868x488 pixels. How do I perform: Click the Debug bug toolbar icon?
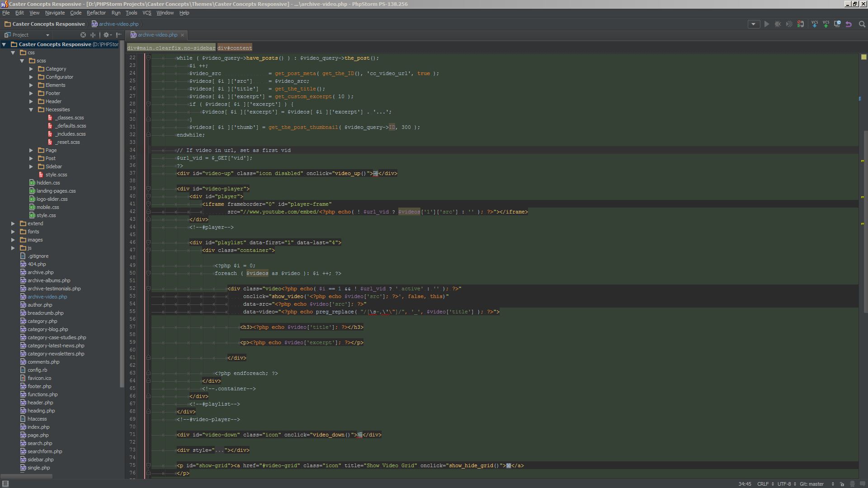point(778,24)
